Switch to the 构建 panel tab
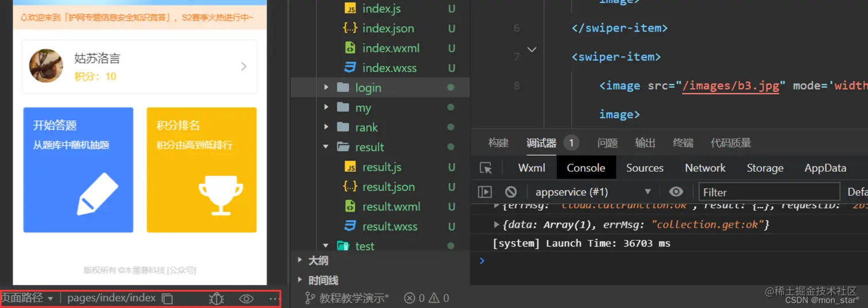 (x=498, y=143)
